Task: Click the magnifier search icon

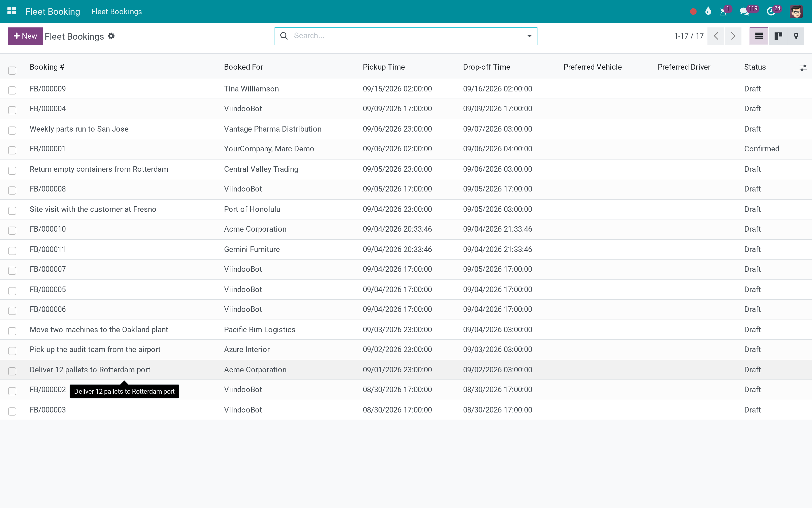Action: (x=284, y=36)
